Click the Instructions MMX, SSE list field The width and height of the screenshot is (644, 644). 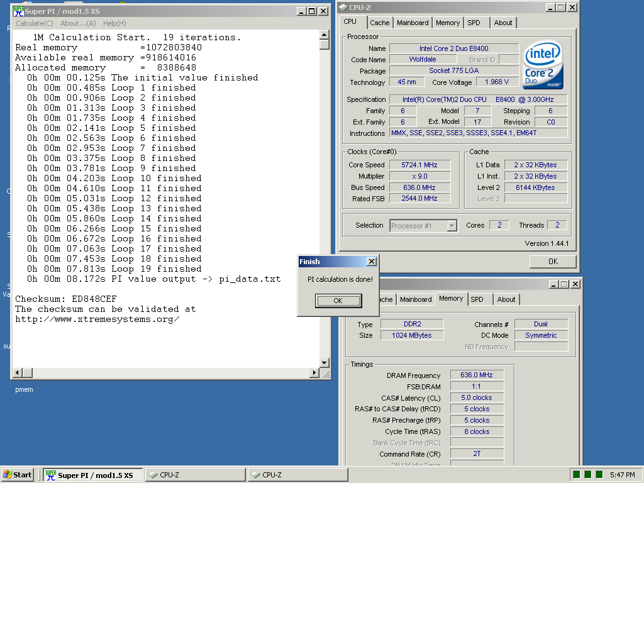(478, 133)
